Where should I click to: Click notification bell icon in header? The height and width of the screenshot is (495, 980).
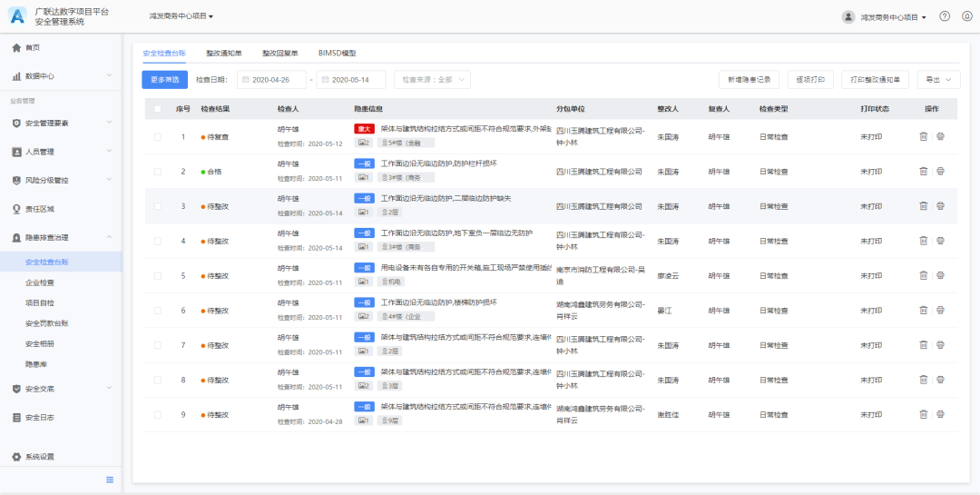[x=967, y=17]
